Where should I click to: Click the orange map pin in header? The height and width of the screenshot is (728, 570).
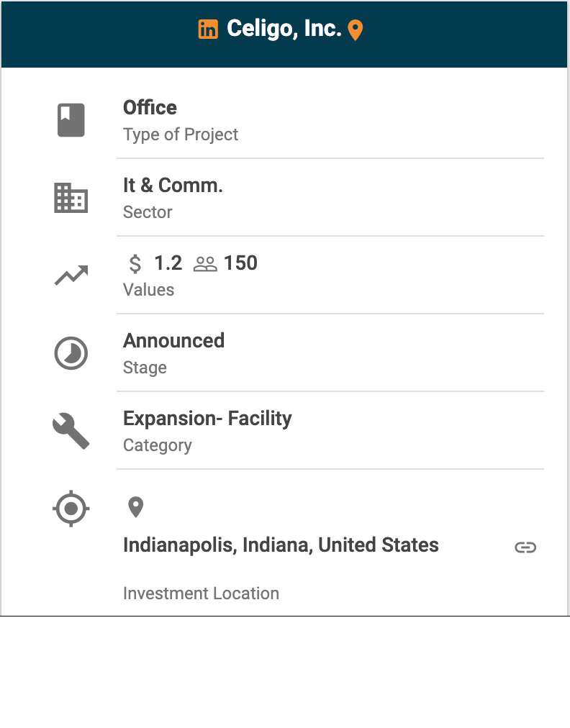(355, 30)
